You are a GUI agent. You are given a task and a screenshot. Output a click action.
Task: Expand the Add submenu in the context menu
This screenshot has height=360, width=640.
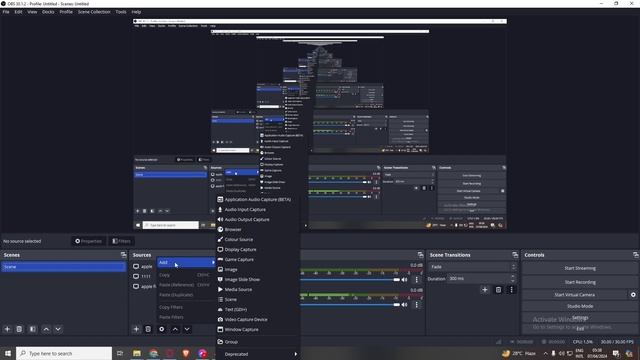(186, 262)
